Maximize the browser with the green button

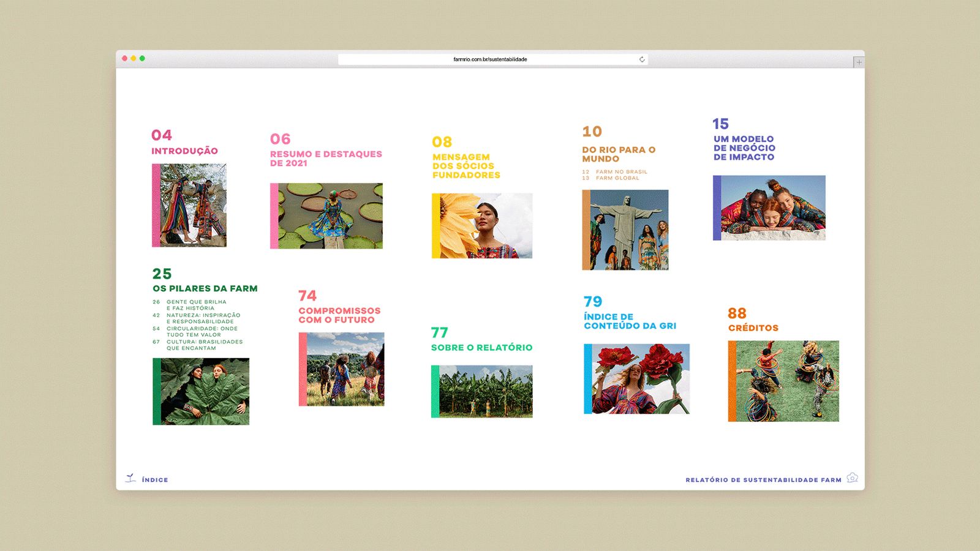142,58
